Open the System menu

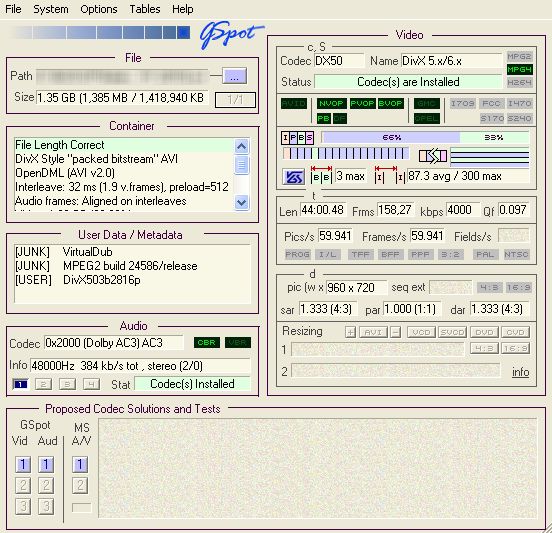coord(51,9)
